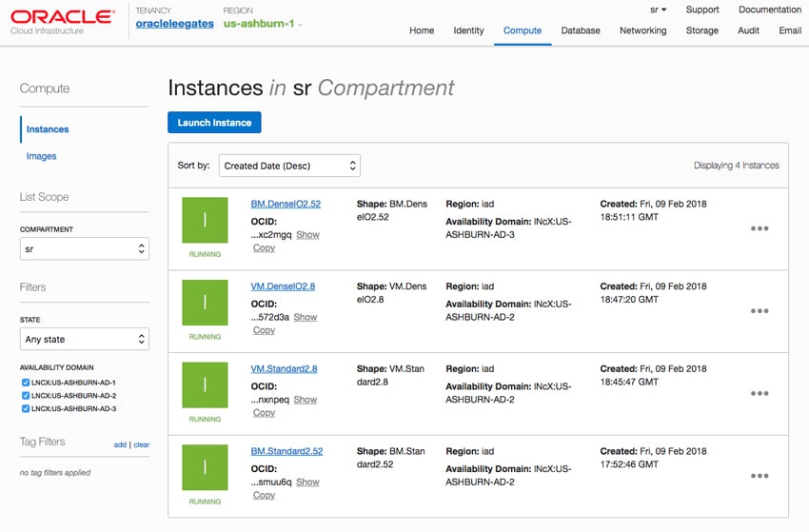Switch to the Networking tab
Screen dimensions: 809x532
tap(642, 30)
